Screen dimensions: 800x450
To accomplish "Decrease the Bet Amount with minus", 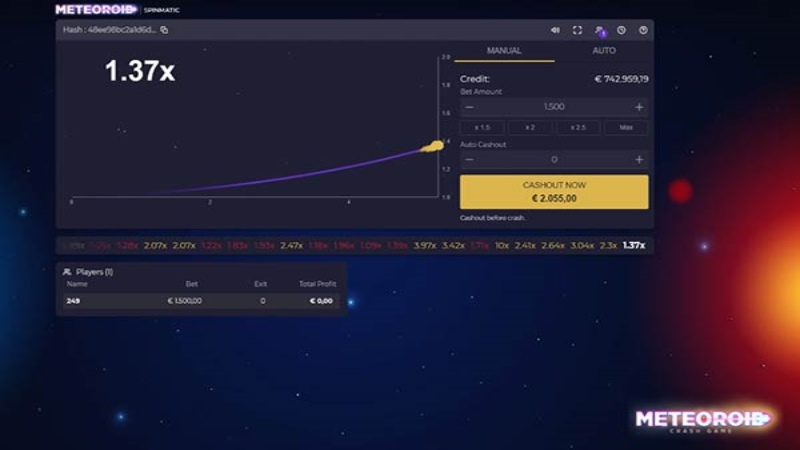I will (469, 107).
